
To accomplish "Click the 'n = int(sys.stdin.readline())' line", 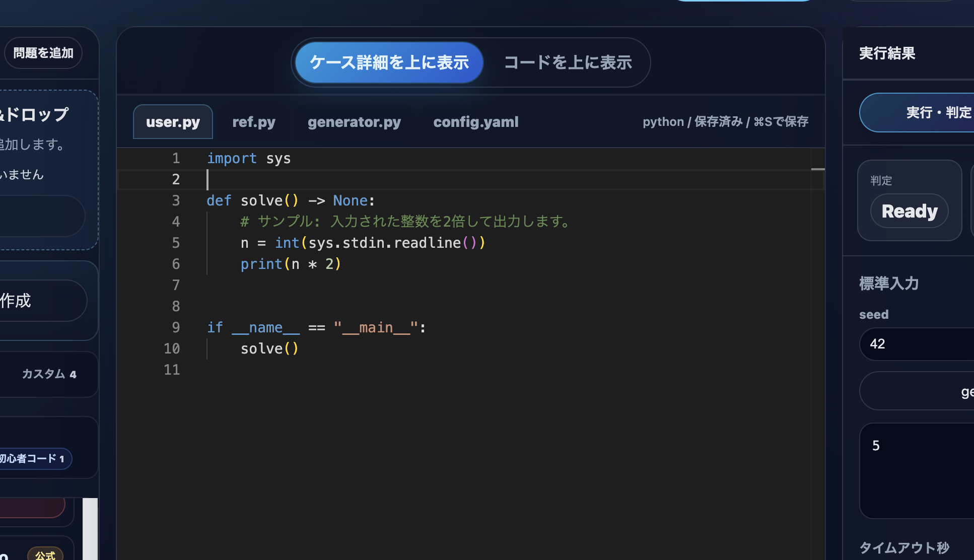I will (363, 243).
